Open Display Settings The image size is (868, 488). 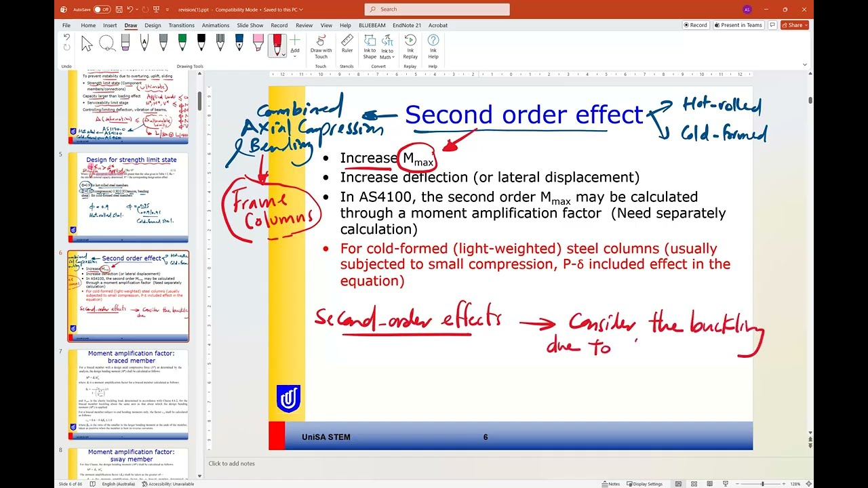[x=643, y=484]
